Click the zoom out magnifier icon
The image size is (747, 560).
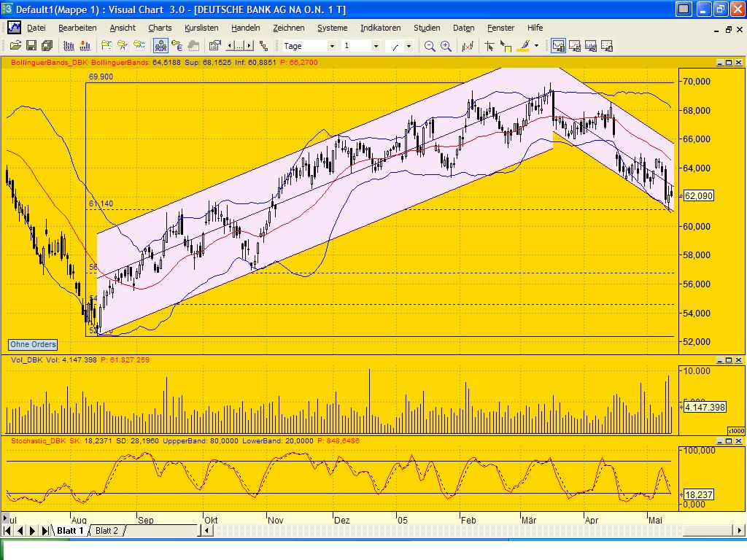click(430, 46)
